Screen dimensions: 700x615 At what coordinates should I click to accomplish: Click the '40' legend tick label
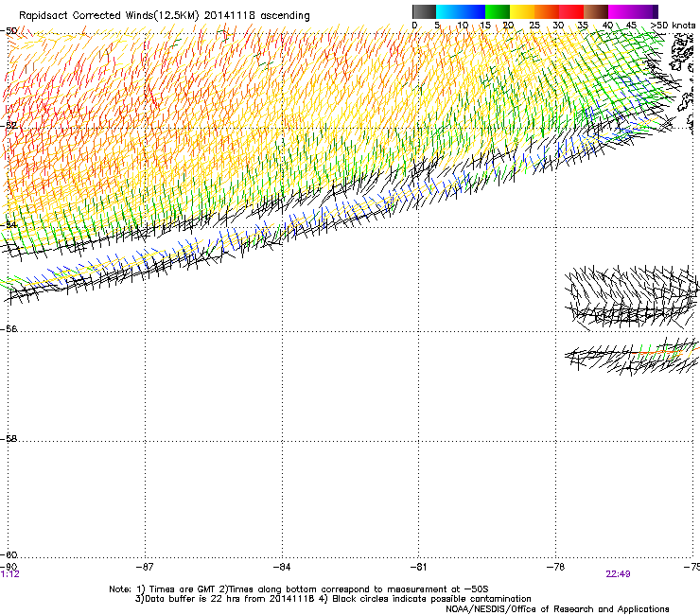607,26
